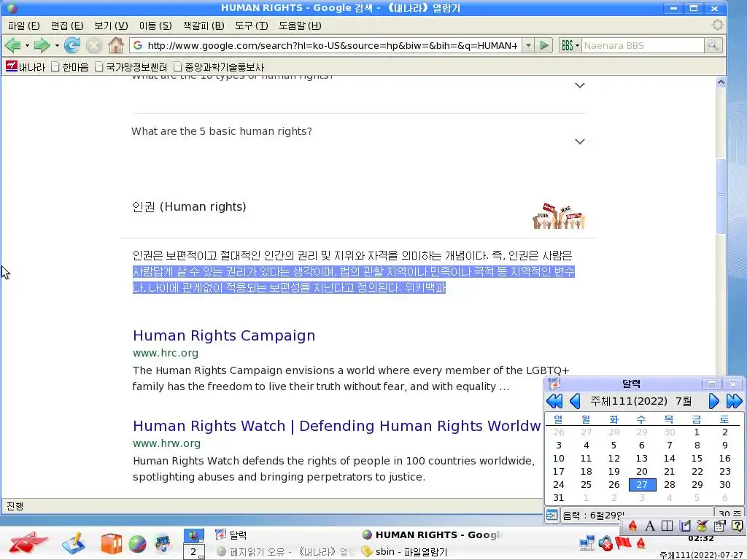The width and height of the screenshot is (747, 560).
Task: Click the 중앙과학기술통보사 bookmark
Action: click(219, 66)
